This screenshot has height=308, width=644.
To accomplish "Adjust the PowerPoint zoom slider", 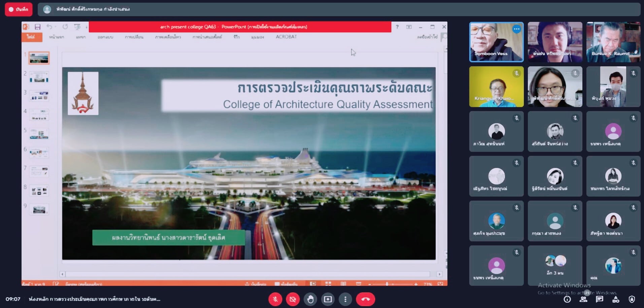I will (387, 284).
